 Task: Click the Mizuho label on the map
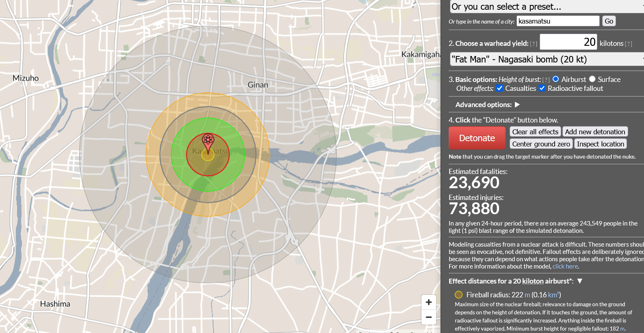click(26, 78)
